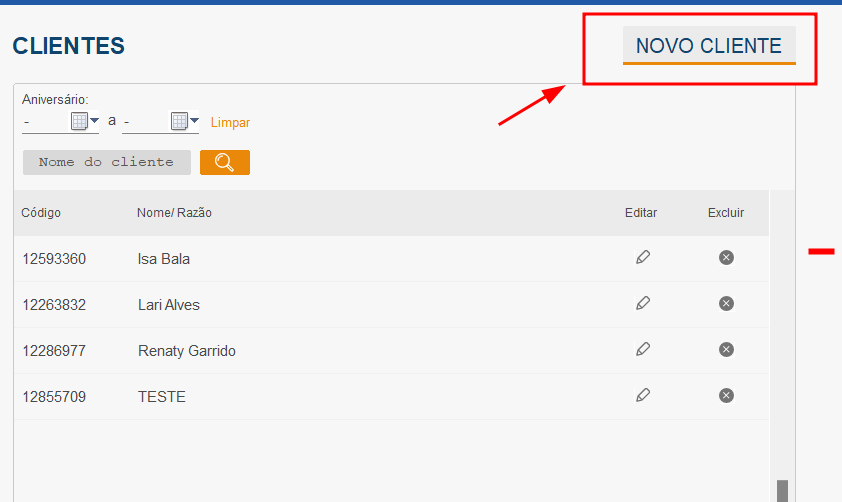This screenshot has height=502, width=842.
Task: Select the name Lari Alves
Action: (x=169, y=305)
